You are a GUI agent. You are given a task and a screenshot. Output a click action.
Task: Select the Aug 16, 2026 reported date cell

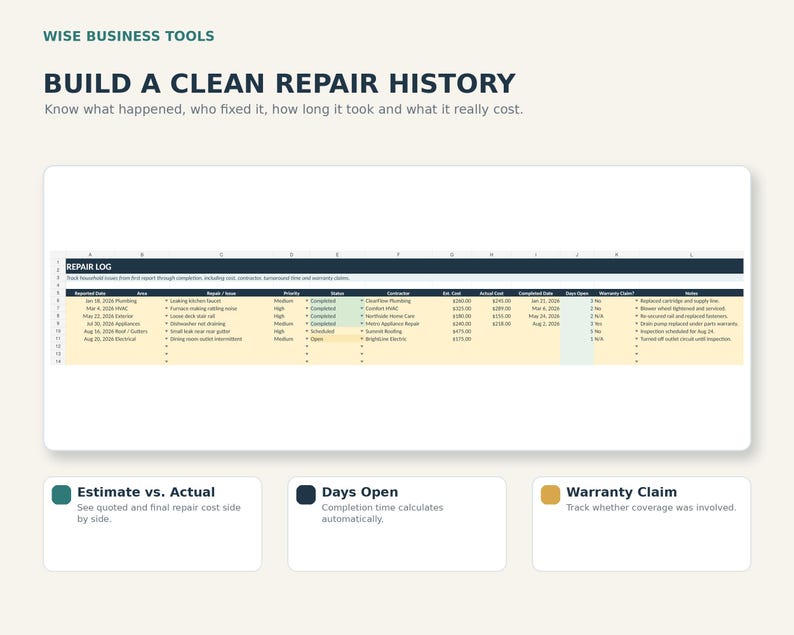click(x=90, y=331)
